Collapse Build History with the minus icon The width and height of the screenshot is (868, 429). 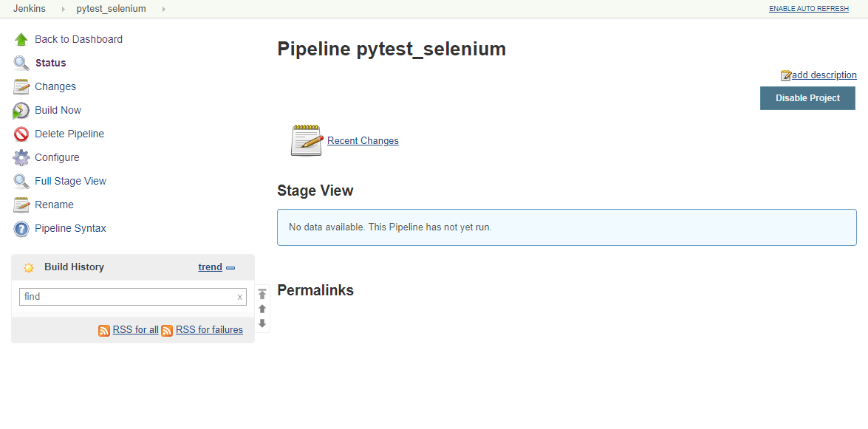coord(230,267)
